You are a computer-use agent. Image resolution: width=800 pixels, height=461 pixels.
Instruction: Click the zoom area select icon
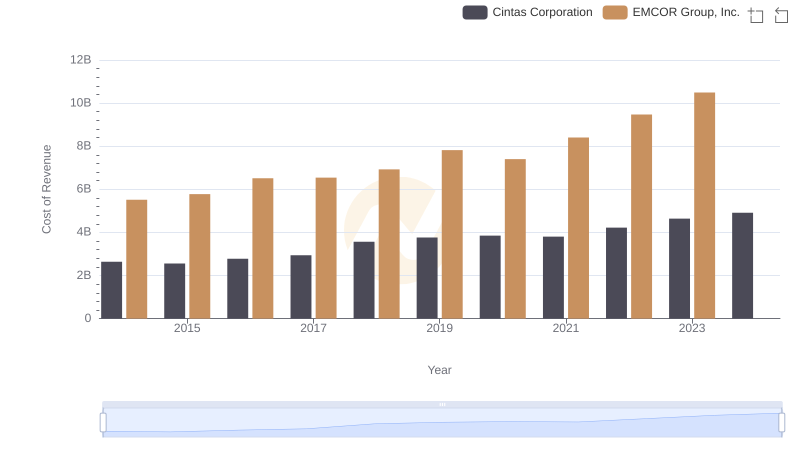(x=756, y=15)
